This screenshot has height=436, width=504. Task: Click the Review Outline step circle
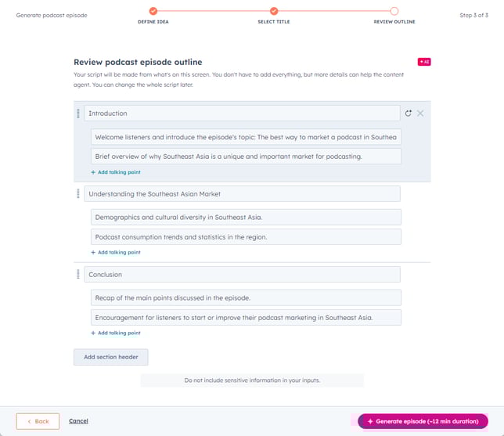click(394, 11)
